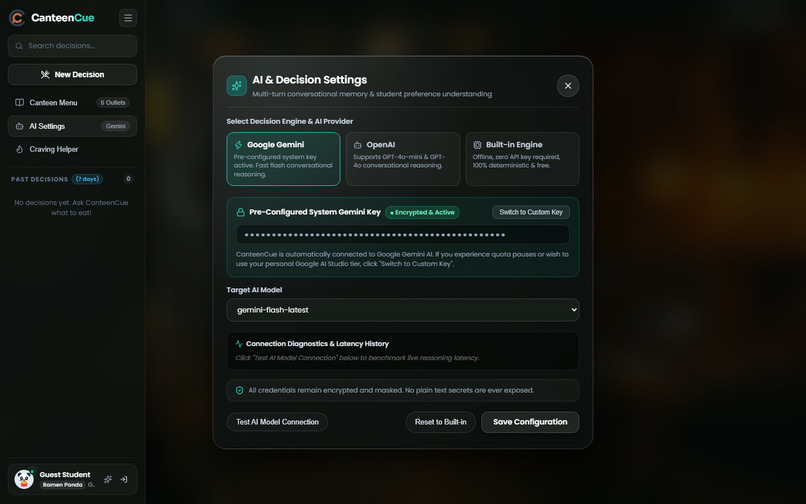Click the Guest Student name
Viewport: 806px width, 504px height.
65,475
